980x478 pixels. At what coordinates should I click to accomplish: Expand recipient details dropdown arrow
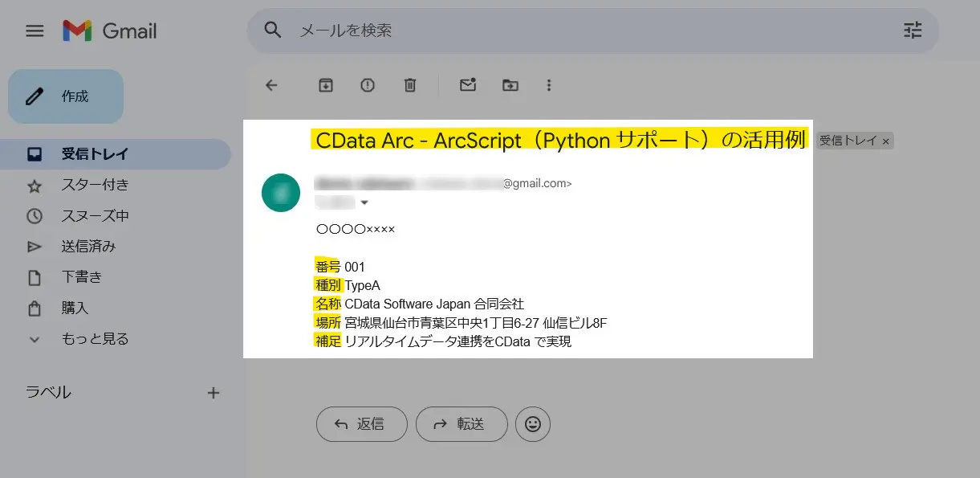coord(364,202)
